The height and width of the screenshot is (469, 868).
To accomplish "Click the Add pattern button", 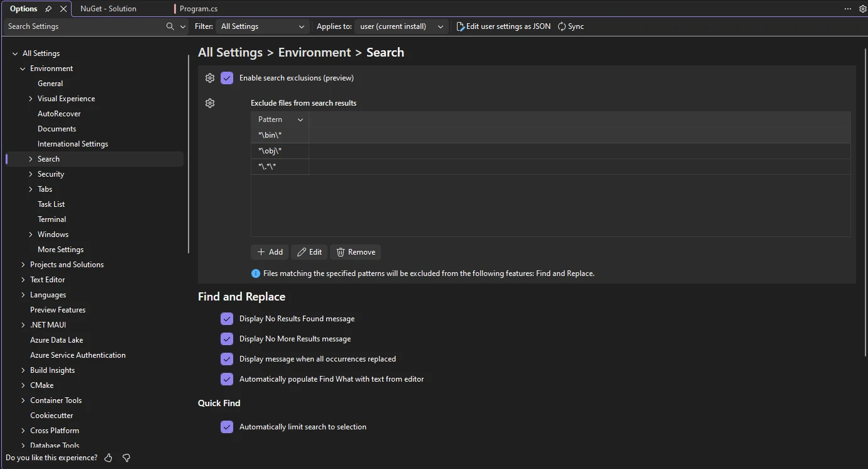I will click(270, 252).
